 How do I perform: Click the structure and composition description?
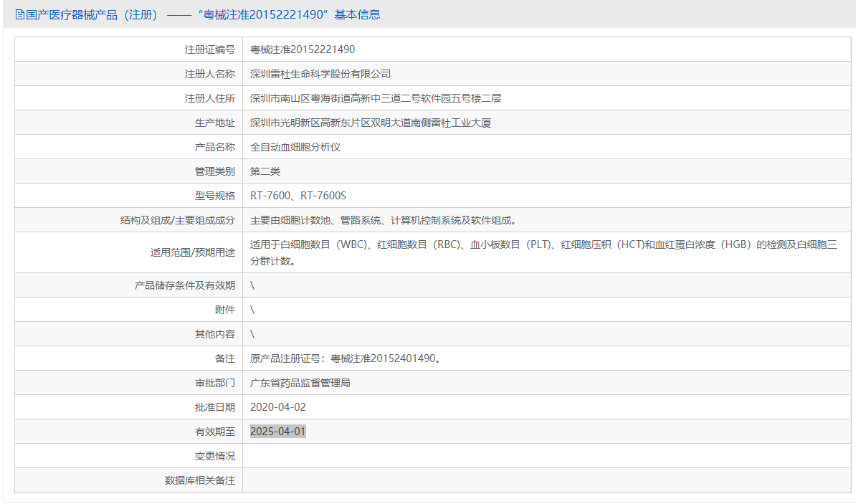[383, 220]
